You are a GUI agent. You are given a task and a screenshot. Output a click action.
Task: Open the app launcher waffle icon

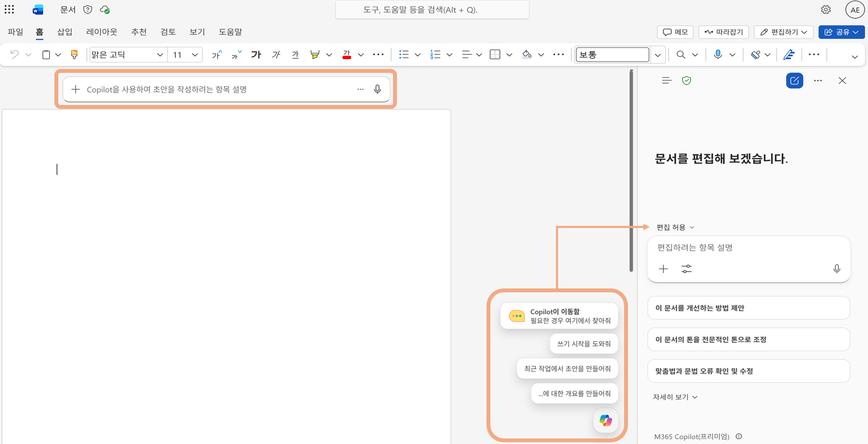[9, 9]
